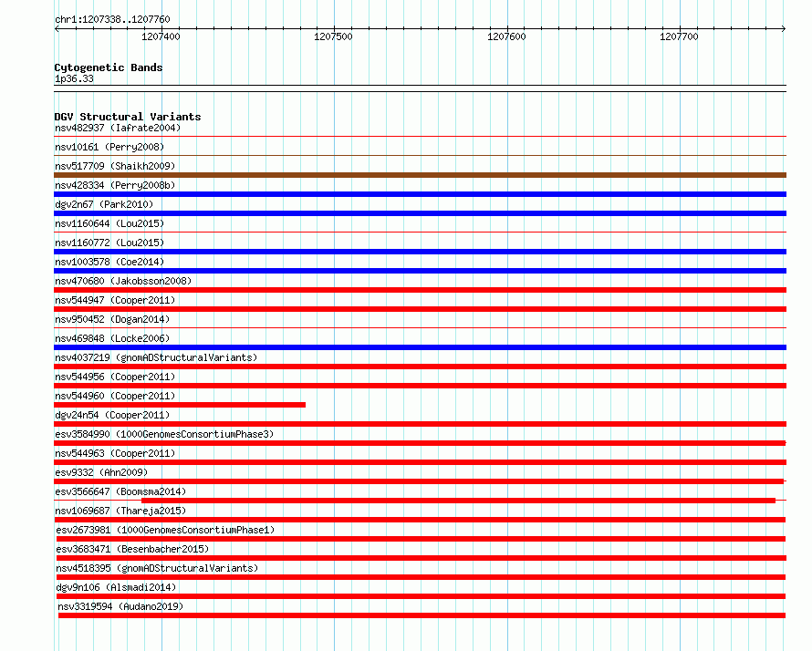The image size is (812, 651).
Task: Select nsv469848 (Locke2006) variant
Action: coord(112,338)
